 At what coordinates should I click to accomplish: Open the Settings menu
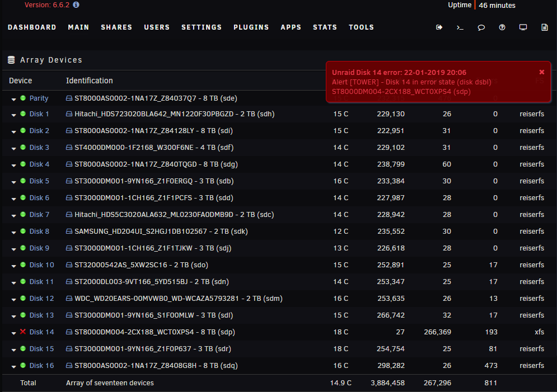(202, 27)
